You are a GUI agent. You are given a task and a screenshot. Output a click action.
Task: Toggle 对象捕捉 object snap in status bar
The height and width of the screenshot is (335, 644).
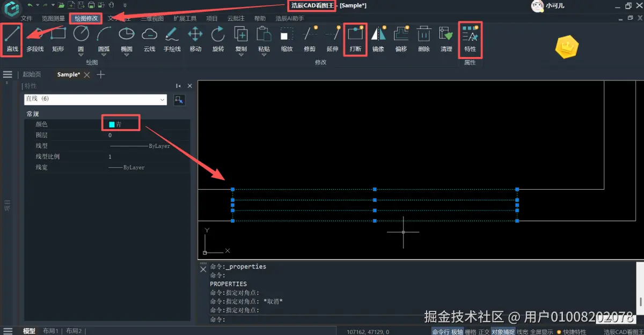(x=503, y=332)
